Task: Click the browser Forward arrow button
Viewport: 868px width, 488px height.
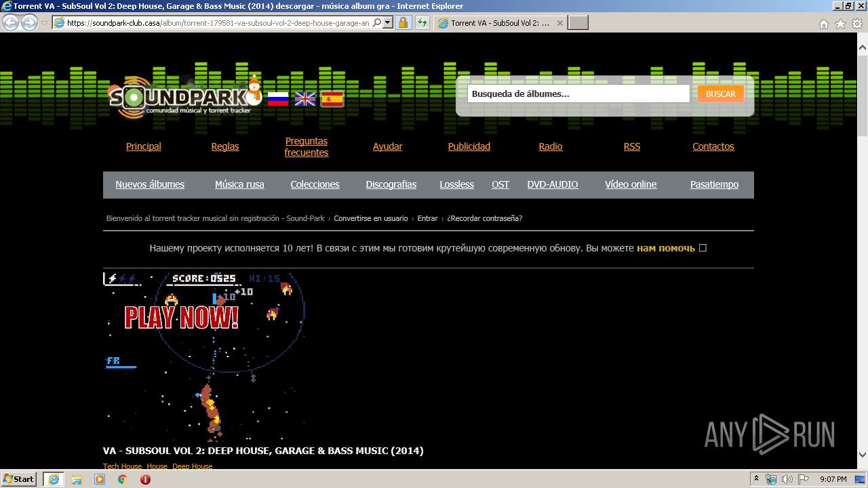Action: point(29,22)
